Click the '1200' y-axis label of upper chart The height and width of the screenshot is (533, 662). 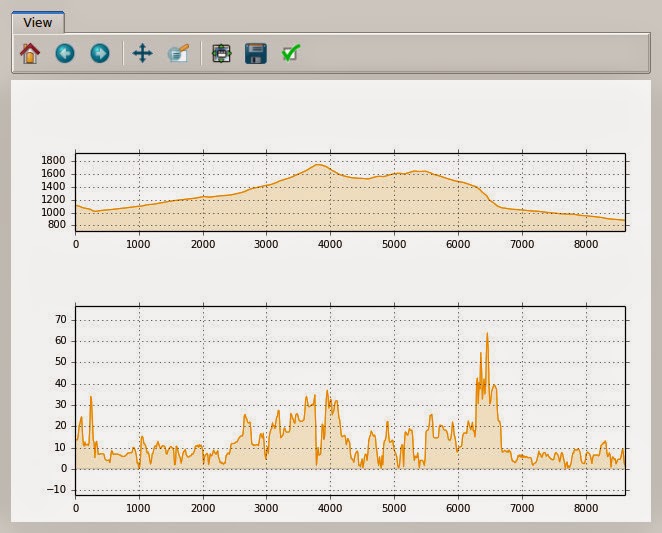[x=53, y=199]
